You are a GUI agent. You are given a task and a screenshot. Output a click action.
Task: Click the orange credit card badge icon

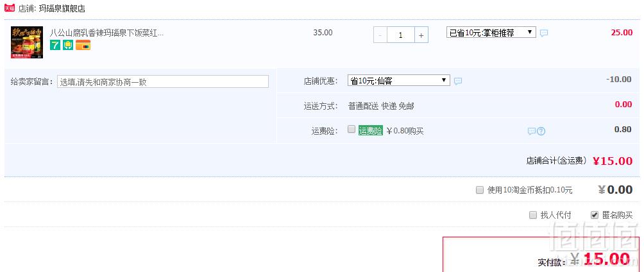point(83,45)
